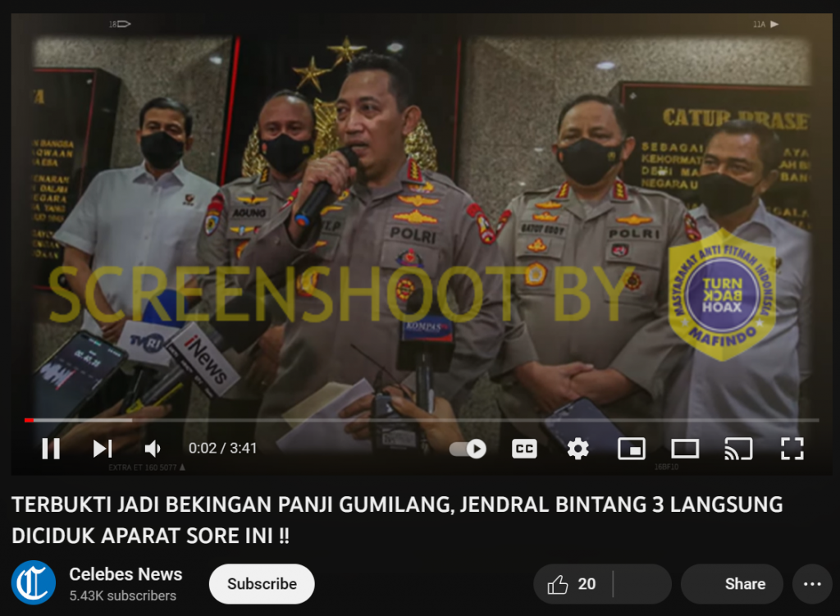Screen dimensions: 840x616
Task: Enable theater mode view
Action: 685,449
